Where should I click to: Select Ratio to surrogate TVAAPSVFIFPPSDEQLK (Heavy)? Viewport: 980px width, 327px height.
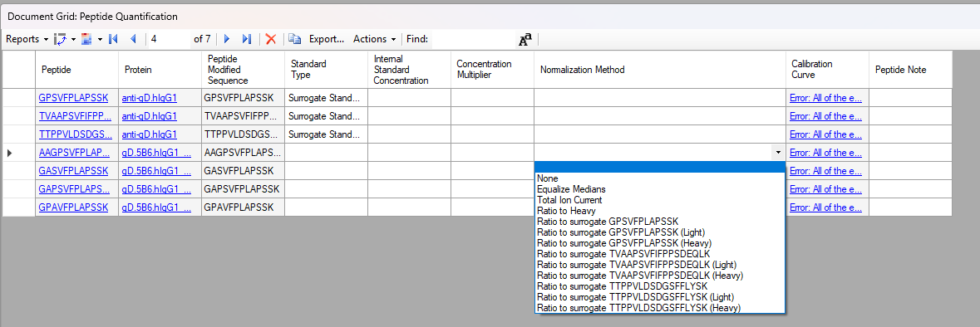point(659,276)
